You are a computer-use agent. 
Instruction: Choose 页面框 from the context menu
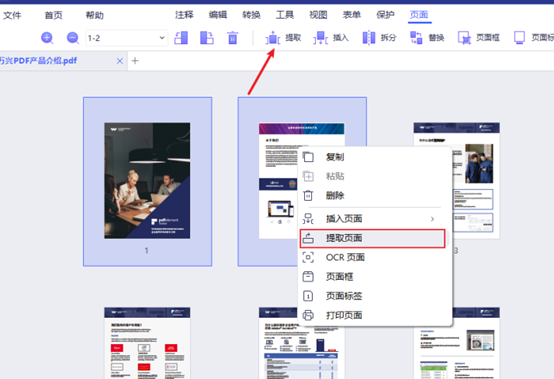tap(375, 277)
